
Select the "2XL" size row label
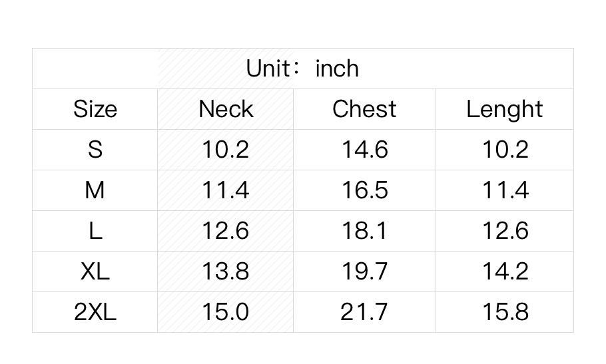95,312
